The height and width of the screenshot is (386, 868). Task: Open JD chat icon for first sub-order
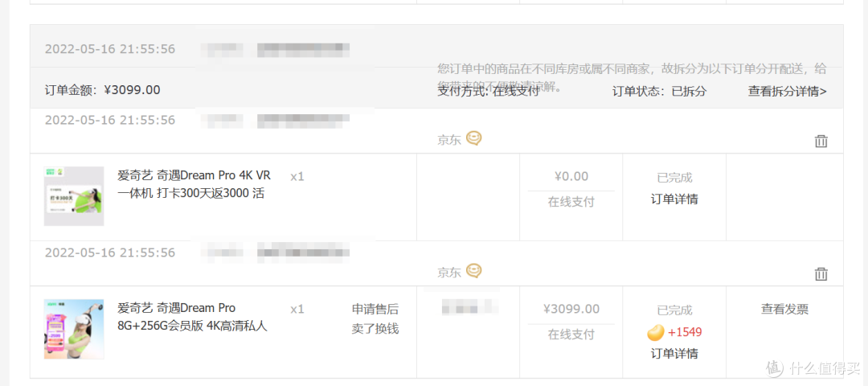click(474, 138)
